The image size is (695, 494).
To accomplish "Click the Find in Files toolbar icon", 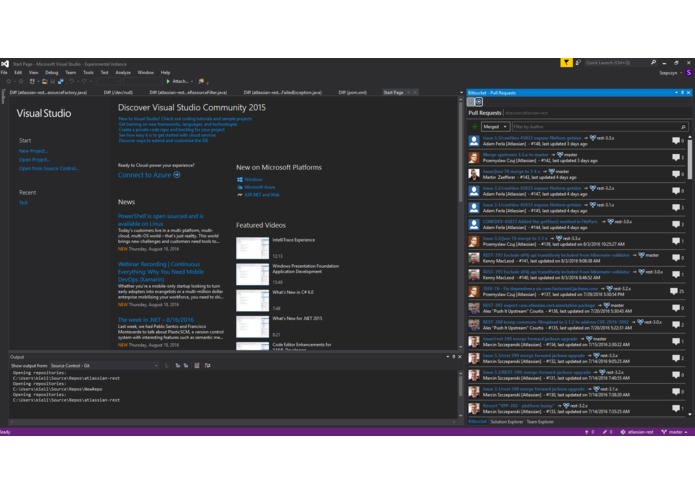I will point(201,82).
